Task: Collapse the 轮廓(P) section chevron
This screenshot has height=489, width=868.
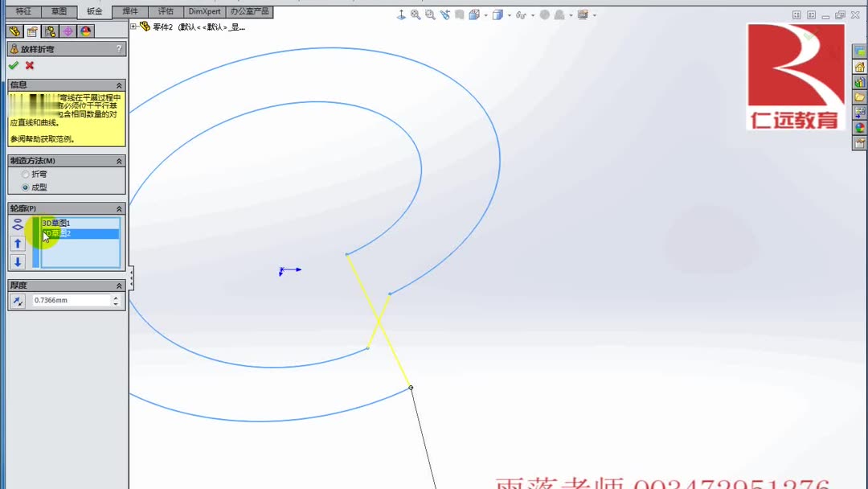Action: 120,208
